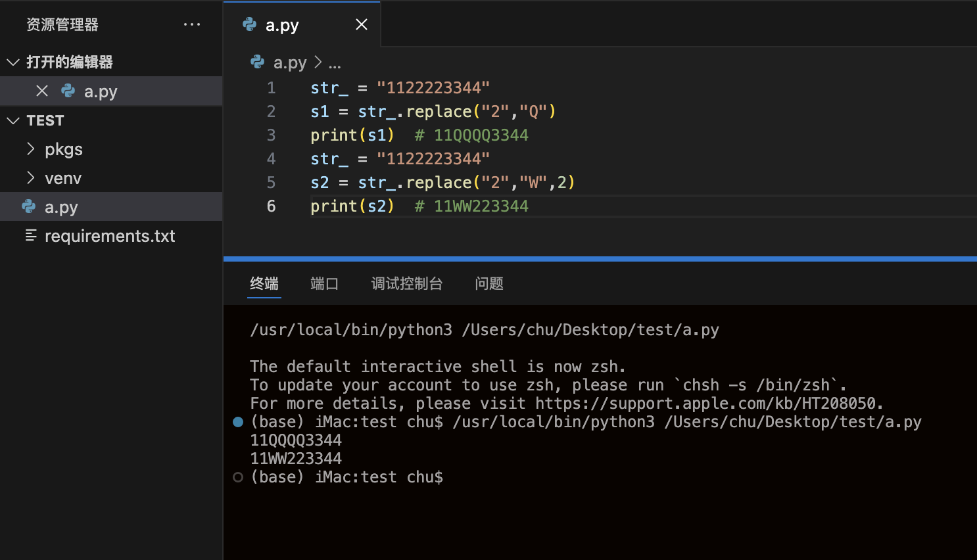Switch to the 端口 panel tab
Image resolution: width=977 pixels, height=560 pixels.
pos(324,284)
